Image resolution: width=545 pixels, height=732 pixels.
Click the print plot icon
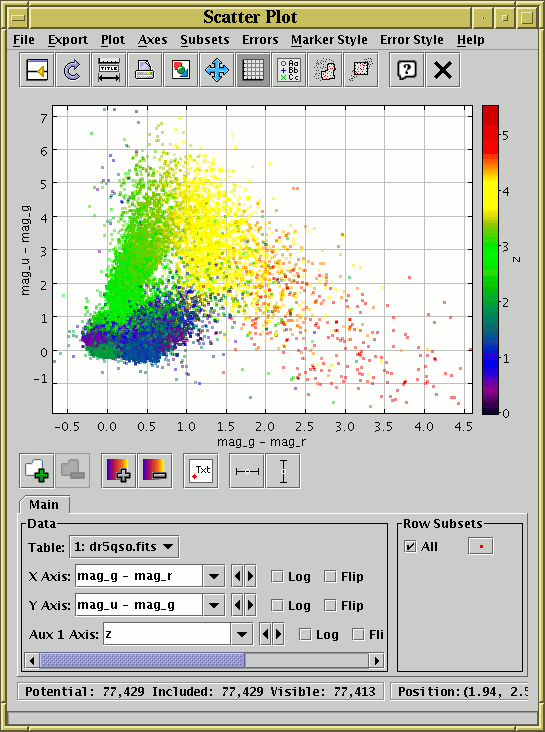click(x=145, y=70)
